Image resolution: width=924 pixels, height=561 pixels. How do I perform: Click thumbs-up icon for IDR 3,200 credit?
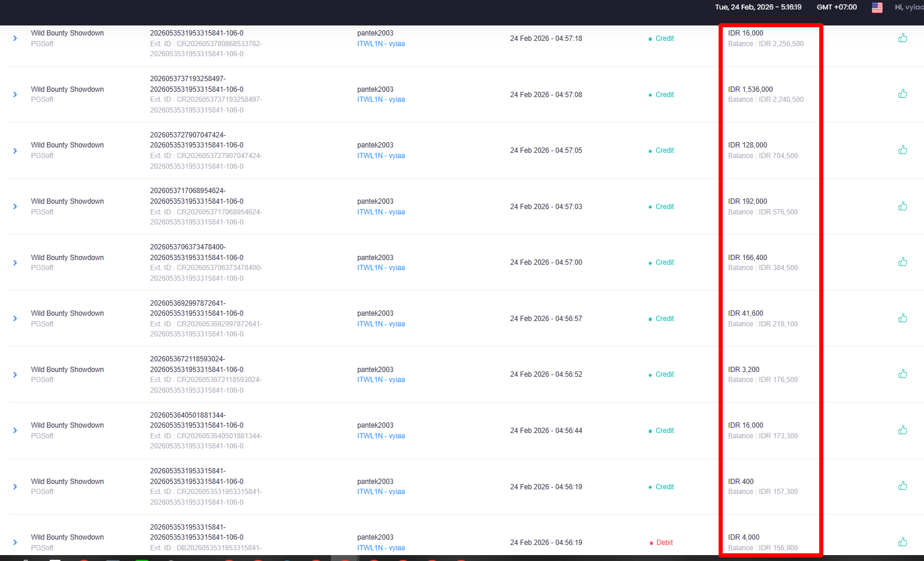pyautogui.click(x=903, y=374)
